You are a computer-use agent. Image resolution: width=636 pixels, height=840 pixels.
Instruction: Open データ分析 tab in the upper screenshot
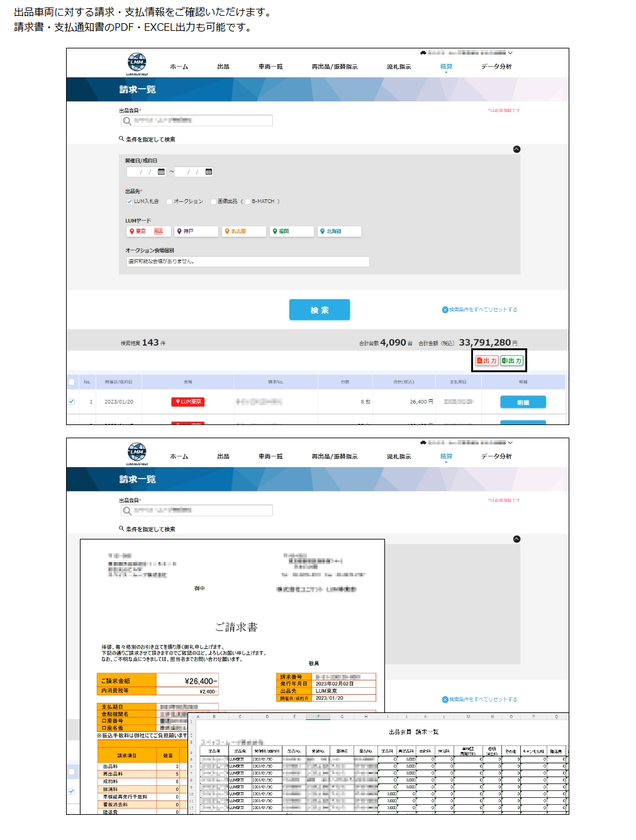pos(496,67)
